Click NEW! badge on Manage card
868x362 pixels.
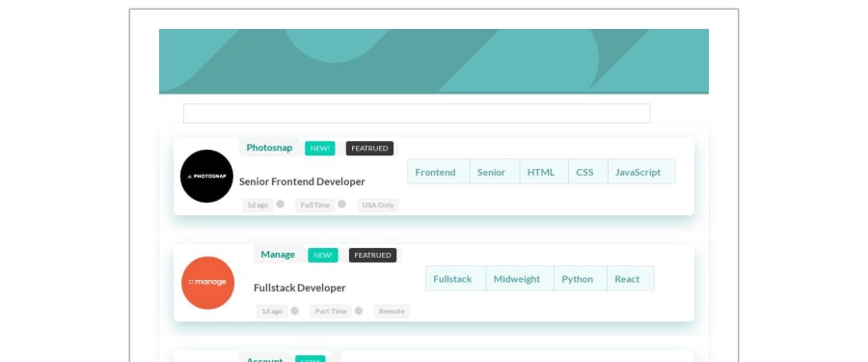click(x=323, y=255)
